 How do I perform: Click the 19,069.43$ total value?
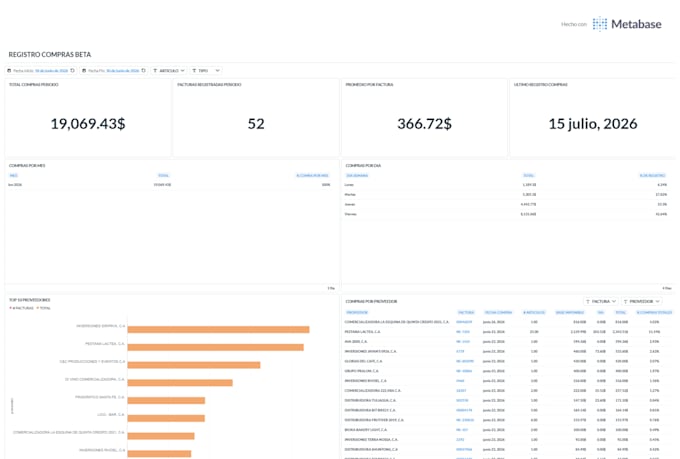pos(88,124)
